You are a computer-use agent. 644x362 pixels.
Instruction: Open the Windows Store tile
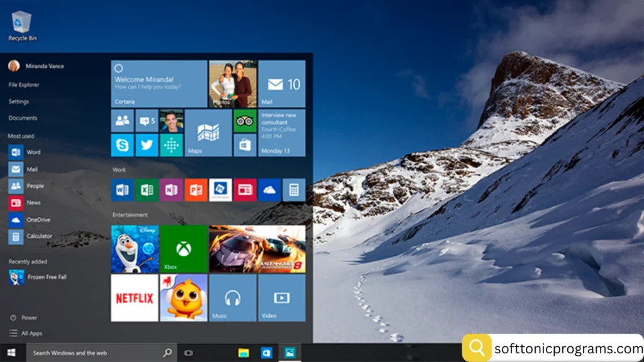pyautogui.click(x=245, y=145)
